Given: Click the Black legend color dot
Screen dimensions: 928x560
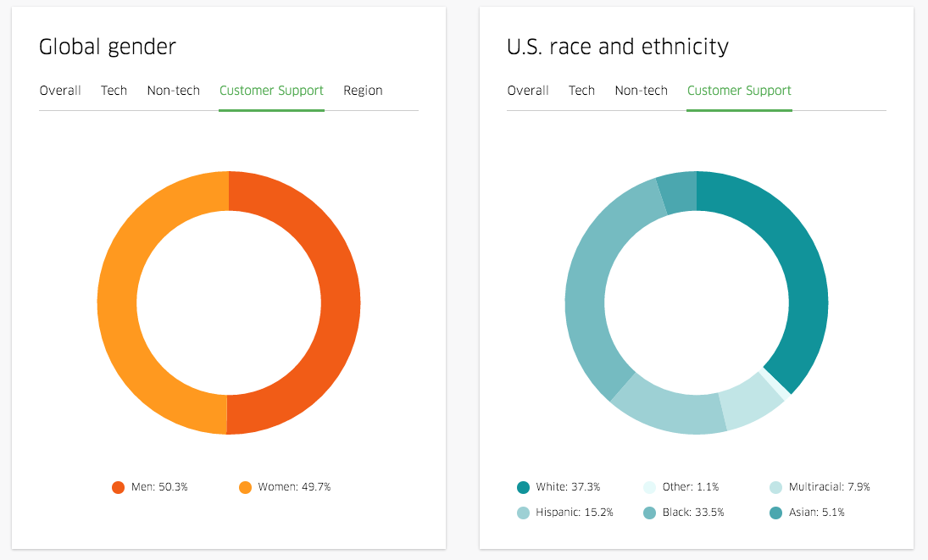Looking at the screenshot, I should click(649, 513).
